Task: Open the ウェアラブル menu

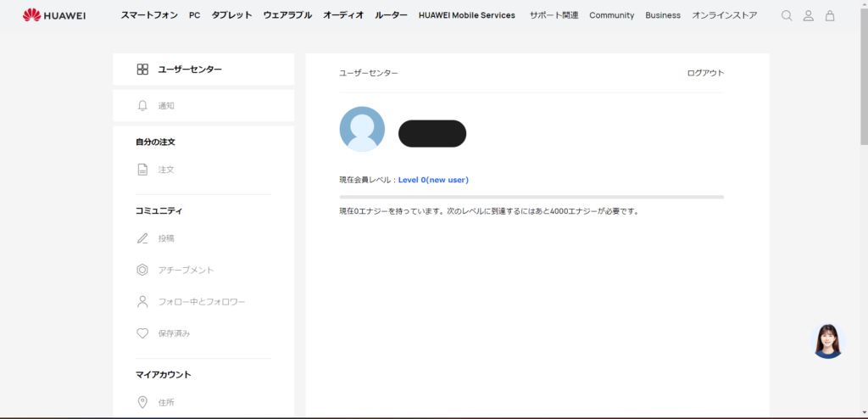Action: tap(287, 15)
